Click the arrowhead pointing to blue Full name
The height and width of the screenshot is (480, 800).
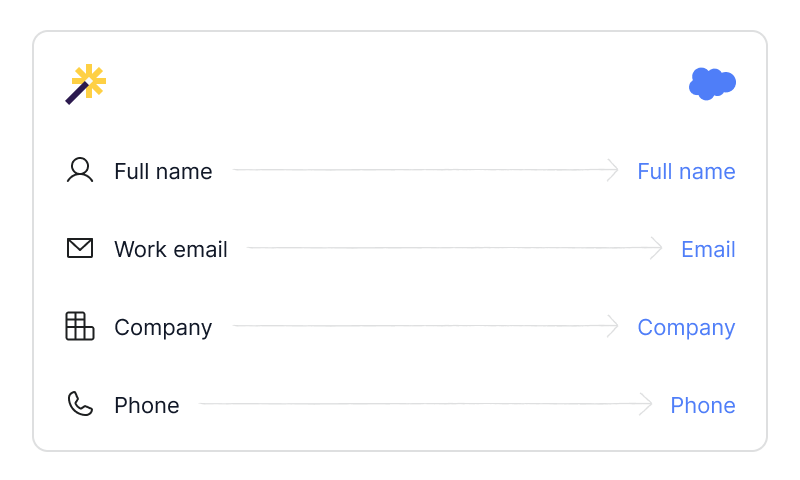(x=612, y=170)
